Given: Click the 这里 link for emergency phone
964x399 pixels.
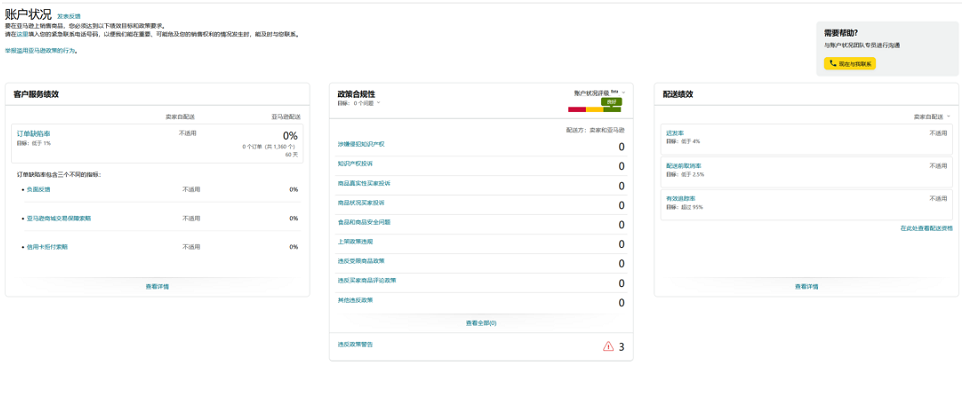Looking at the screenshot, I should click(x=22, y=34).
